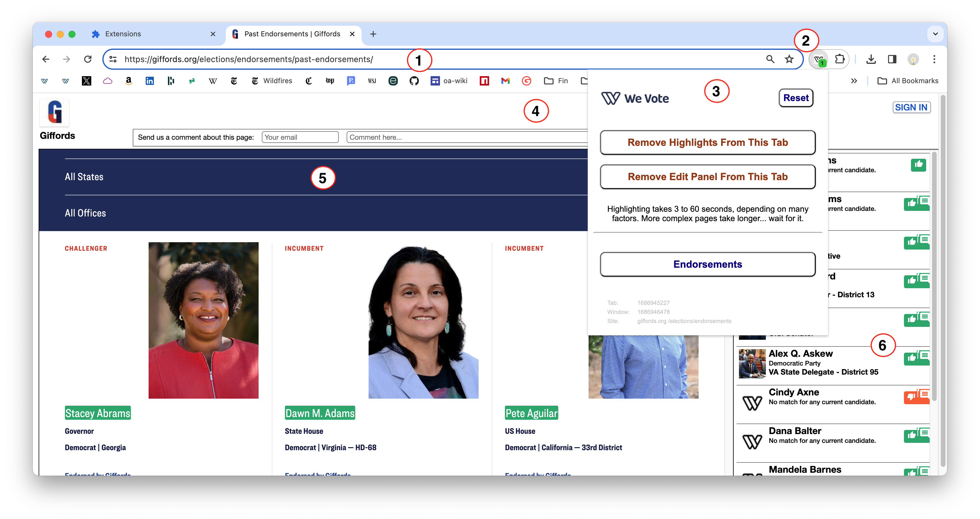Open the Chrome Extensions puzzle menu
Viewport: 980px width, 519px height.
point(840,59)
